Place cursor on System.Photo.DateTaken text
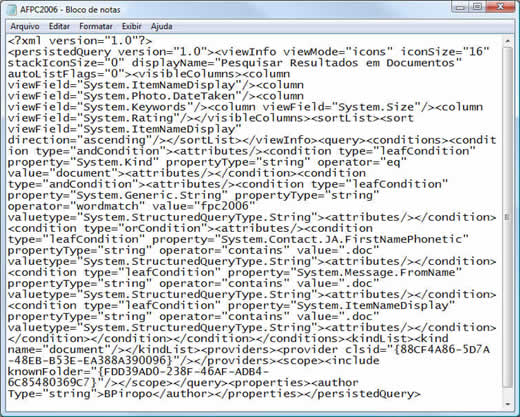Image resolution: width=520 pixels, height=417 pixels. coord(159,96)
